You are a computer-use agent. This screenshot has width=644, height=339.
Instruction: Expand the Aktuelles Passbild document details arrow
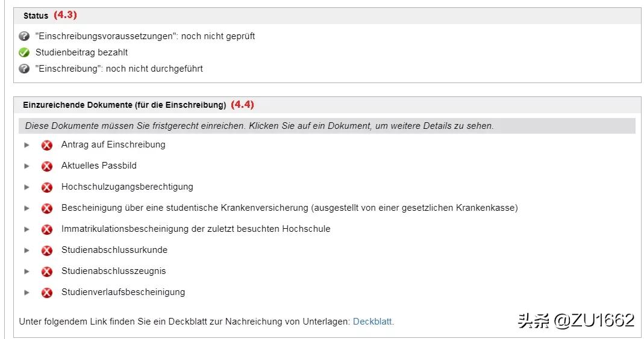coord(27,166)
